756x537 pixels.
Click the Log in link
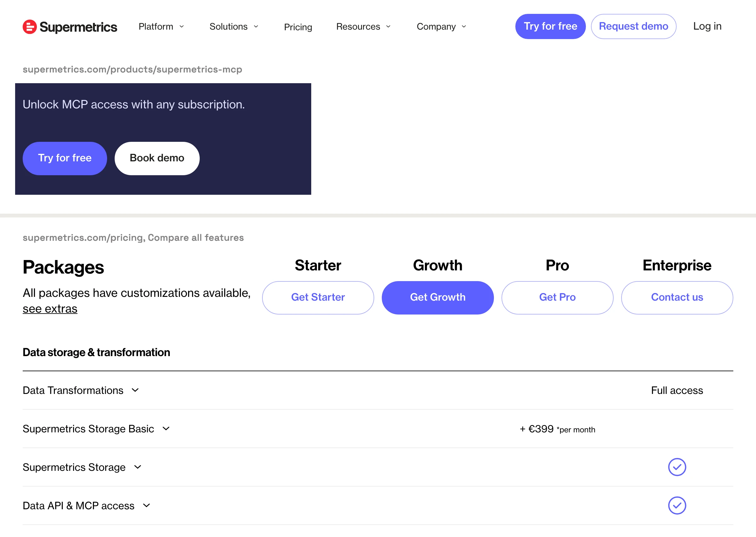pyautogui.click(x=707, y=26)
